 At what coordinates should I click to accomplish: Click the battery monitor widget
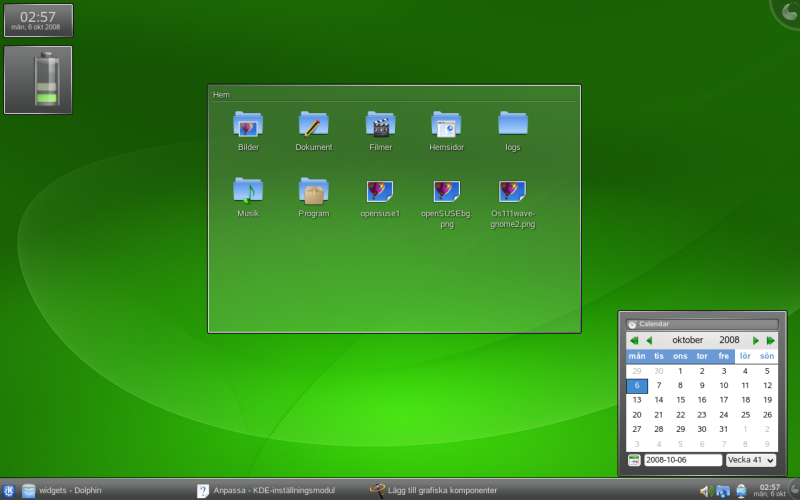tap(38, 80)
